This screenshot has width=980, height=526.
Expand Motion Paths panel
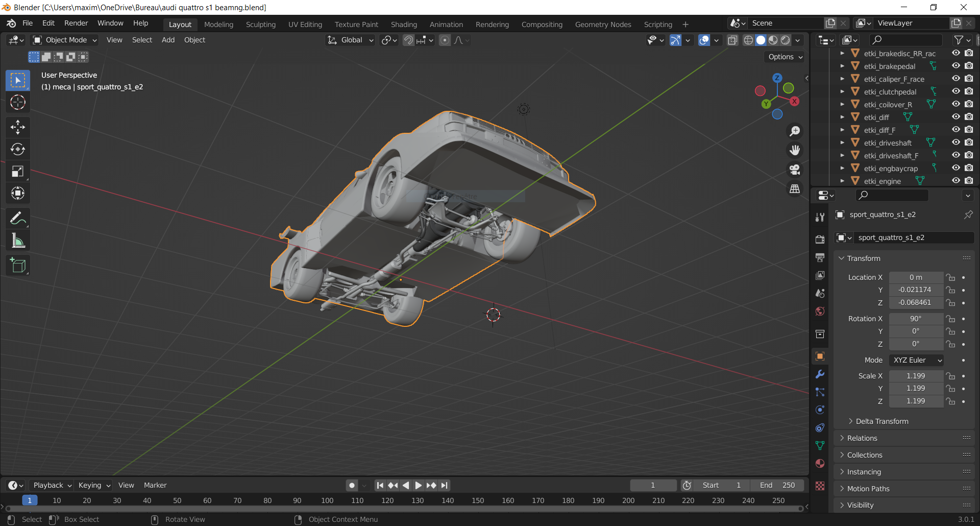(x=868, y=489)
